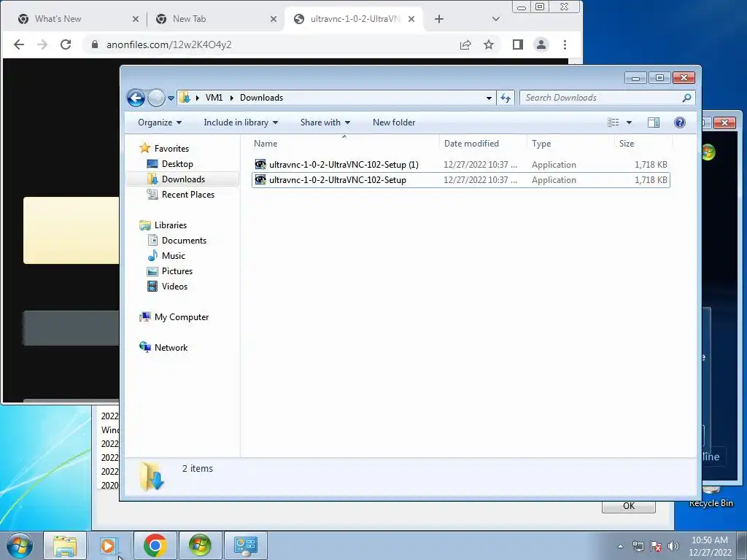Open Chrome three-dot menu
The width and height of the screenshot is (747, 560).
click(565, 44)
